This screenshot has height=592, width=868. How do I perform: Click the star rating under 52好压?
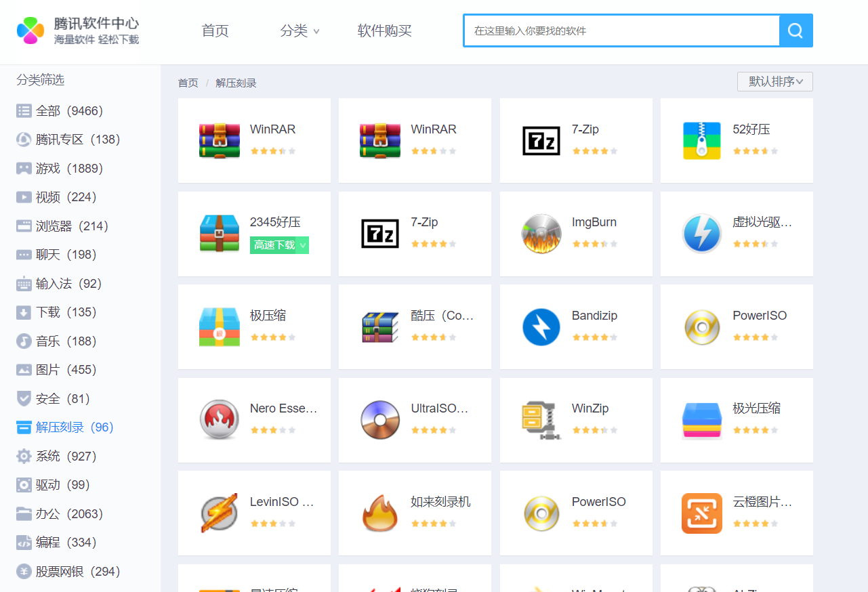(756, 151)
